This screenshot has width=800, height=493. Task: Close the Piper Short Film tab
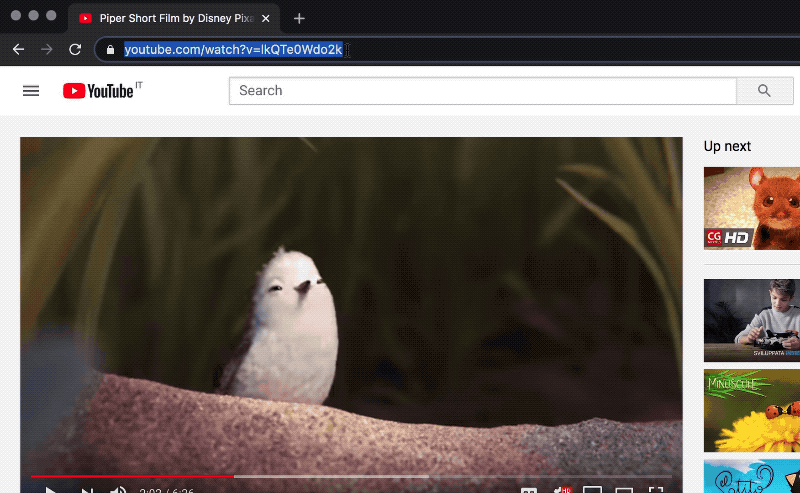coord(266,18)
